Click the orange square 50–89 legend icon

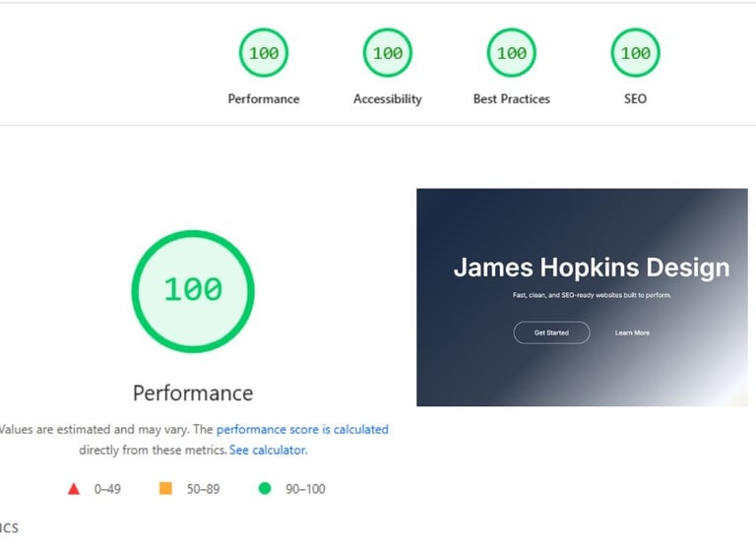tap(165, 488)
